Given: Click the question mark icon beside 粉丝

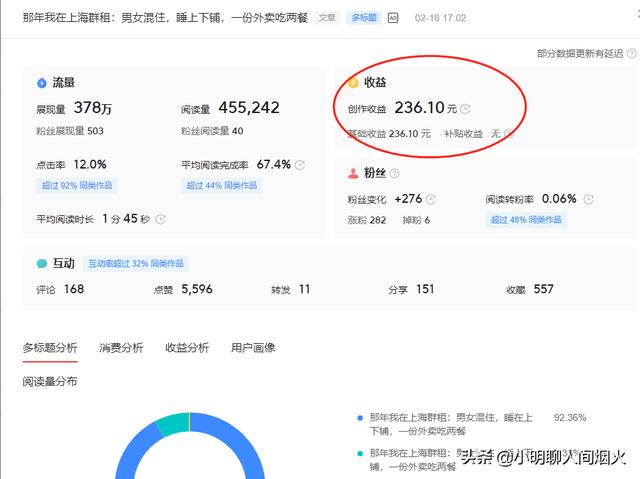Looking at the screenshot, I should tap(394, 173).
